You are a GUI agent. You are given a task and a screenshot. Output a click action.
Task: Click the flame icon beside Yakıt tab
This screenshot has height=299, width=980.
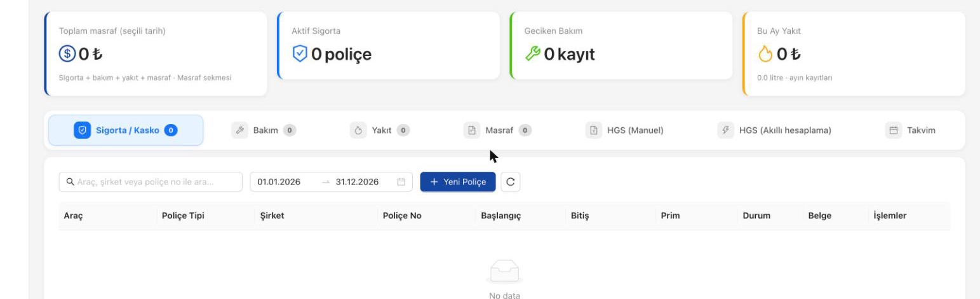pyautogui.click(x=358, y=130)
